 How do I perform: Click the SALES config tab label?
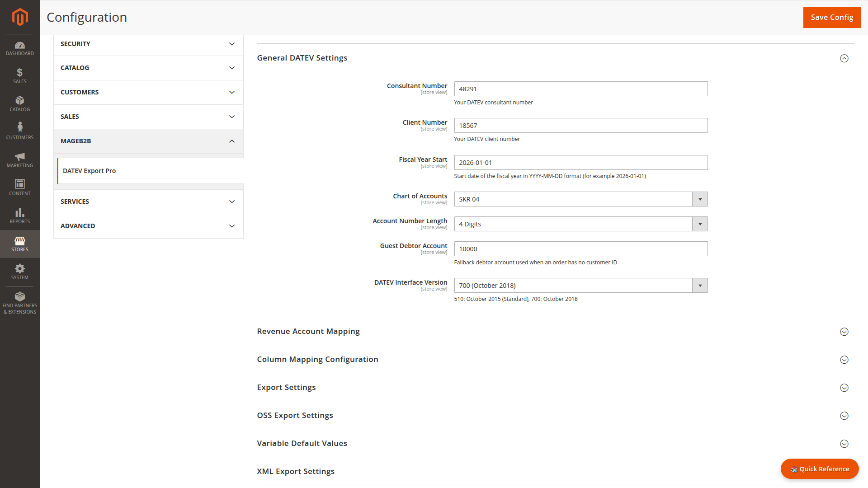pyautogui.click(x=70, y=117)
